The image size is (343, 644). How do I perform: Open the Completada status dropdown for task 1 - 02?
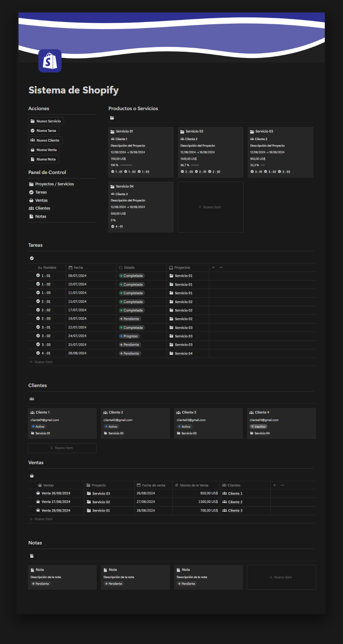131,285
